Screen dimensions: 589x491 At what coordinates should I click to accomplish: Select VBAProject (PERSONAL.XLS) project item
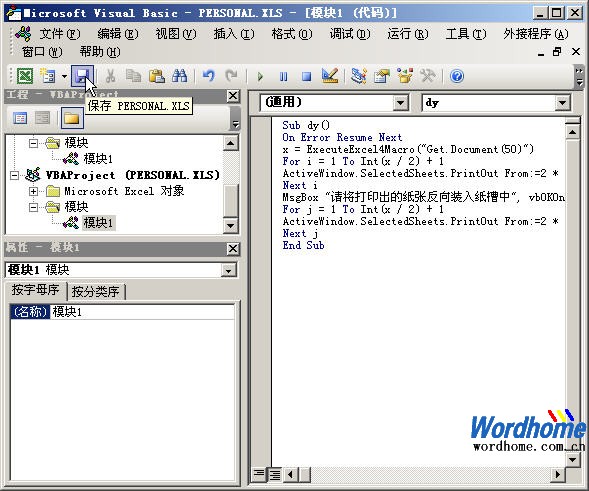(133, 175)
